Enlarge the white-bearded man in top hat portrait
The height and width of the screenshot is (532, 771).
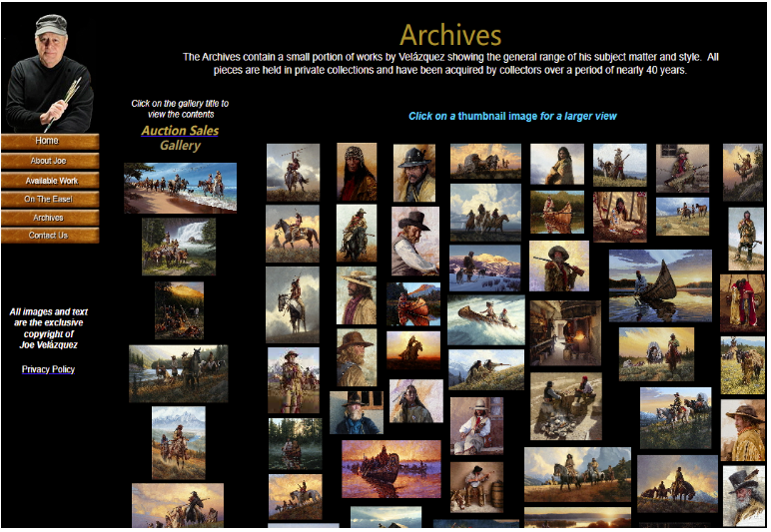[x=743, y=495]
